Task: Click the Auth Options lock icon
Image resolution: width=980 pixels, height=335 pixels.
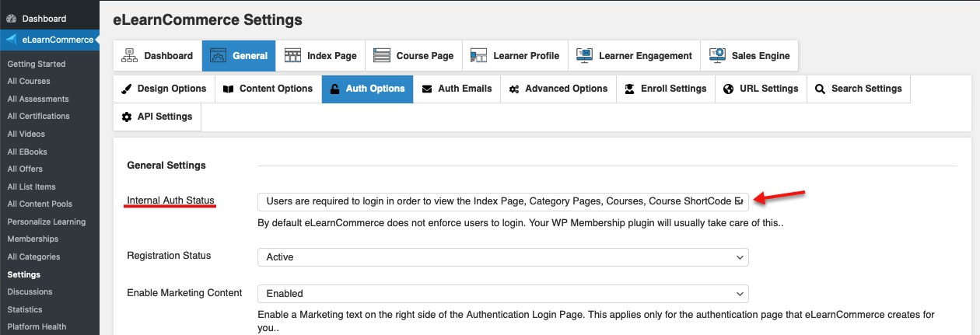Action: (x=335, y=89)
